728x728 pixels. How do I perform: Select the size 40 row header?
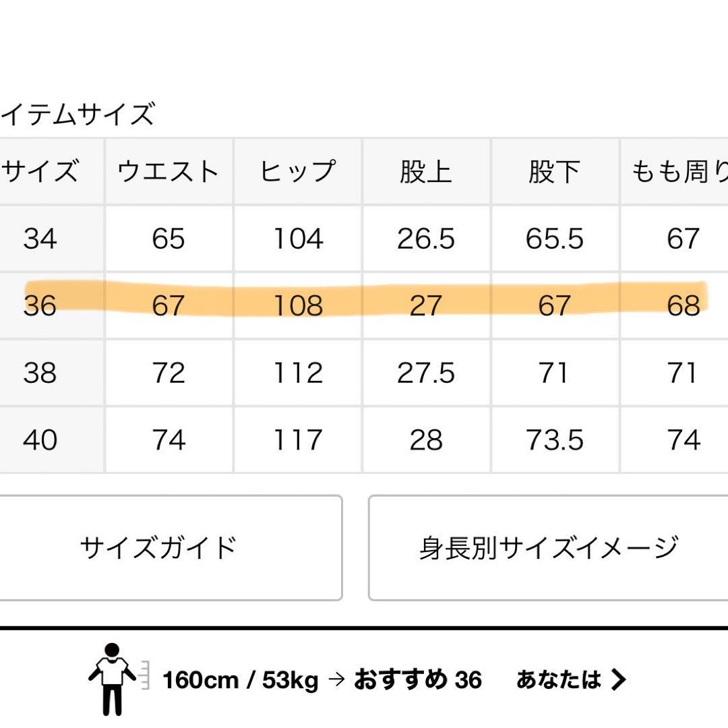tap(40, 440)
